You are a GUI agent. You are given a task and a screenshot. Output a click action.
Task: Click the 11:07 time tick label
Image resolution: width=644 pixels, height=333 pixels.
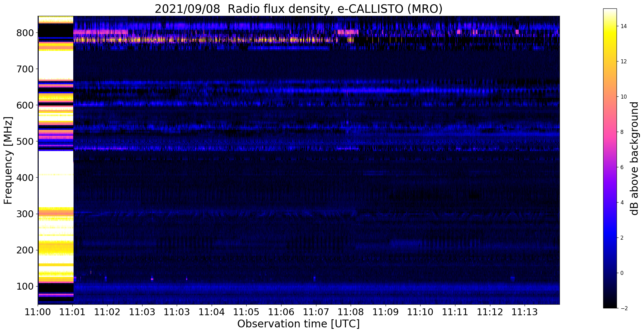click(316, 312)
